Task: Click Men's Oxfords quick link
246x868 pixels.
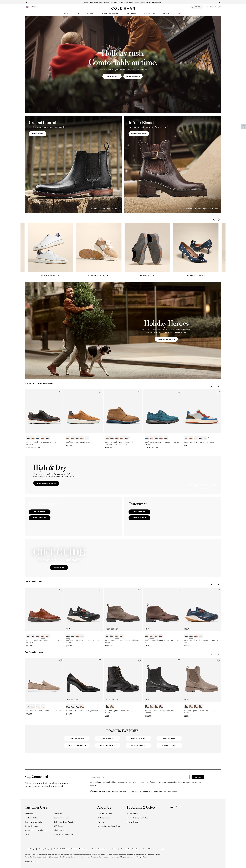Action: 138,738
